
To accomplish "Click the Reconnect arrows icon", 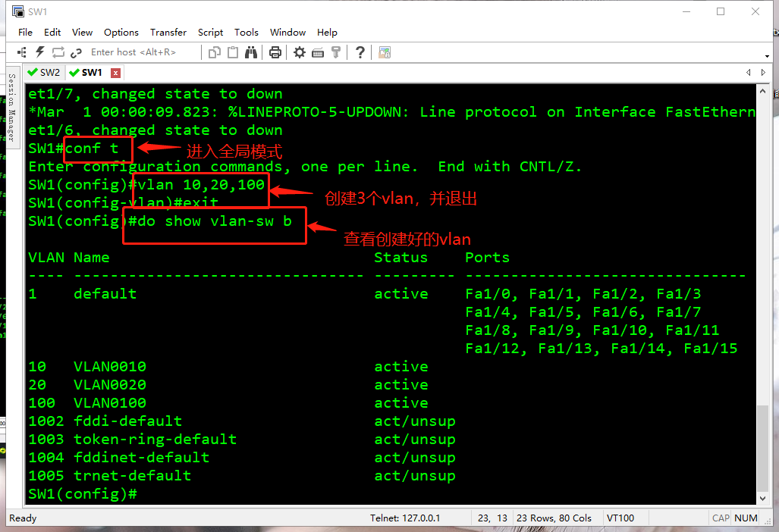I will (x=58, y=52).
